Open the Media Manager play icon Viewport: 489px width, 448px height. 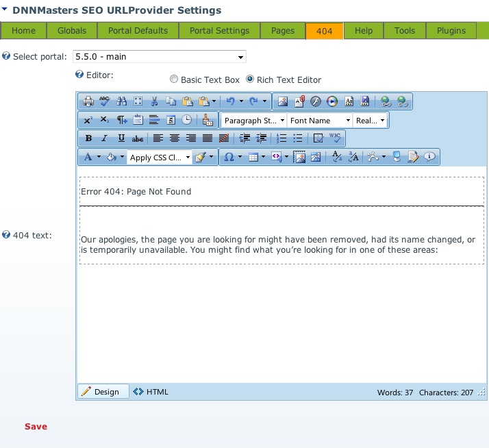point(332,101)
